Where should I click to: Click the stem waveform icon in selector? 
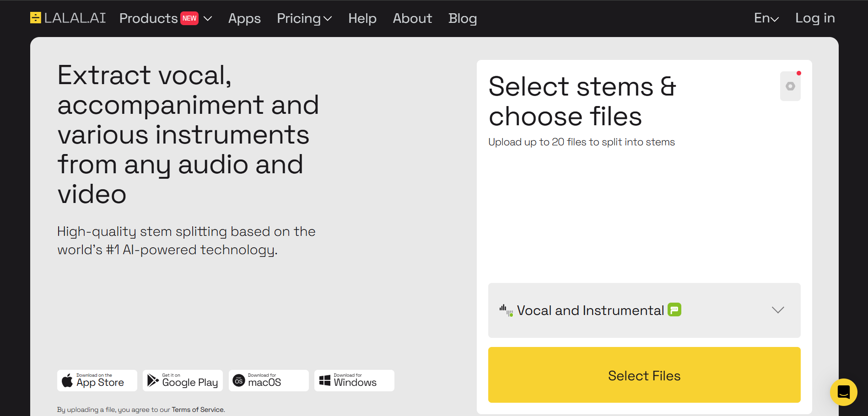506,310
